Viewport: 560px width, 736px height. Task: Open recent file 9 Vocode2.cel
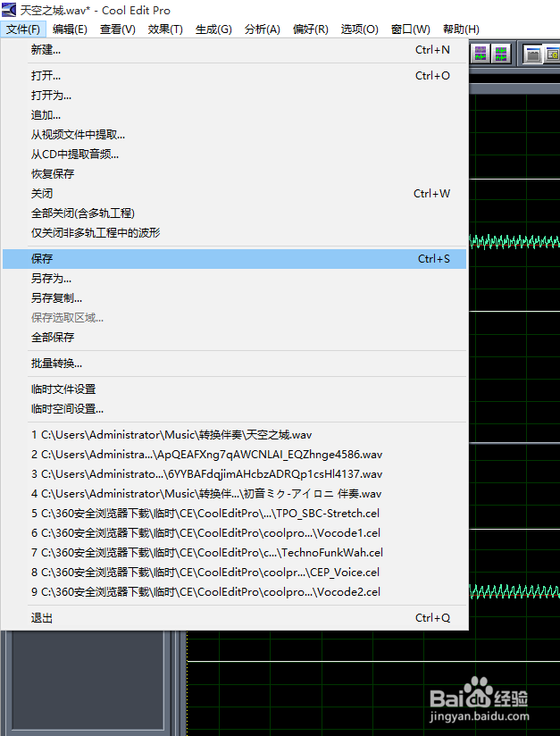pyautogui.click(x=234, y=592)
